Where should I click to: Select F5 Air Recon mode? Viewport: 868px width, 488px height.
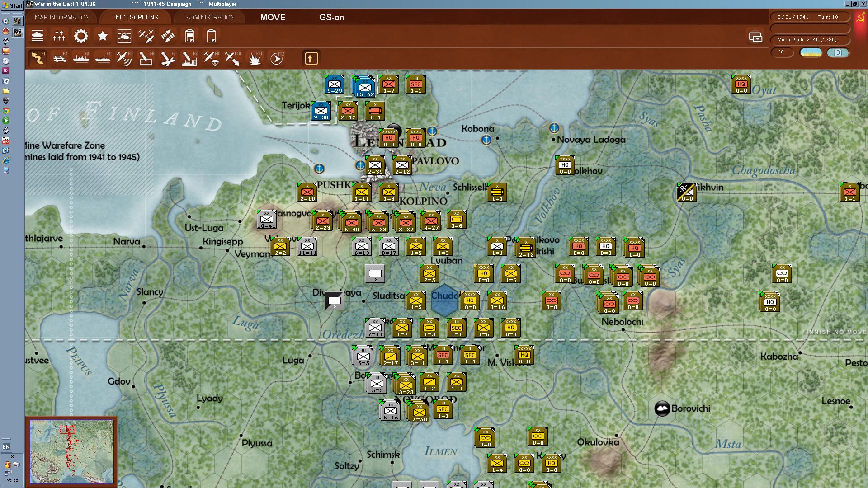124,58
